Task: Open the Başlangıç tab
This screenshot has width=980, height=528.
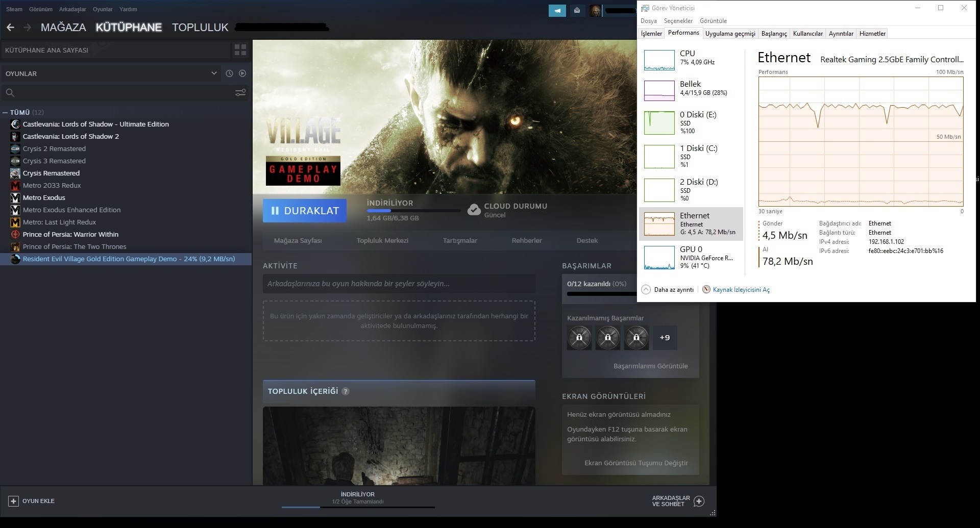Action: pos(774,34)
